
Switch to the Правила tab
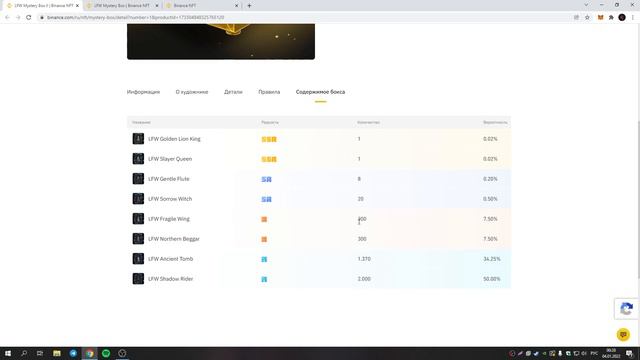[x=269, y=92]
